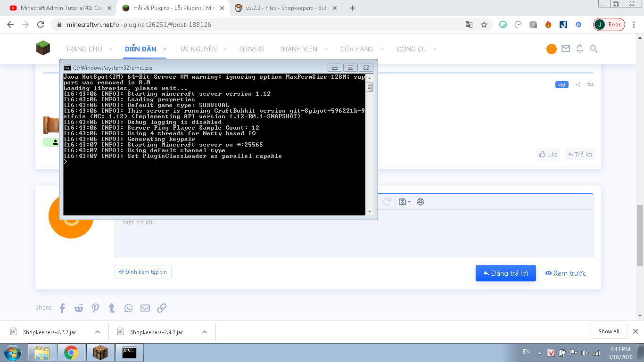Click the #4 post number link
The width and height of the screenshot is (644, 362).
(590, 85)
